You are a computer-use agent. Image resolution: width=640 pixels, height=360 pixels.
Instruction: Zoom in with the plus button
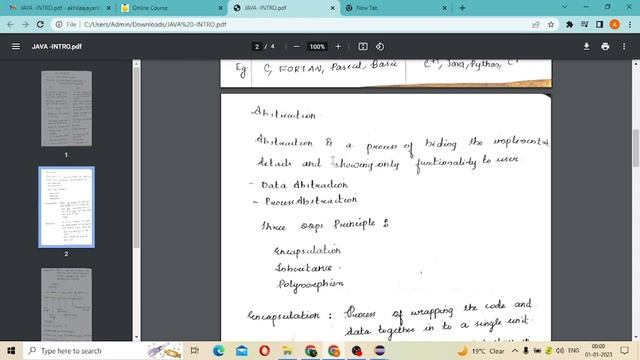(x=338, y=47)
